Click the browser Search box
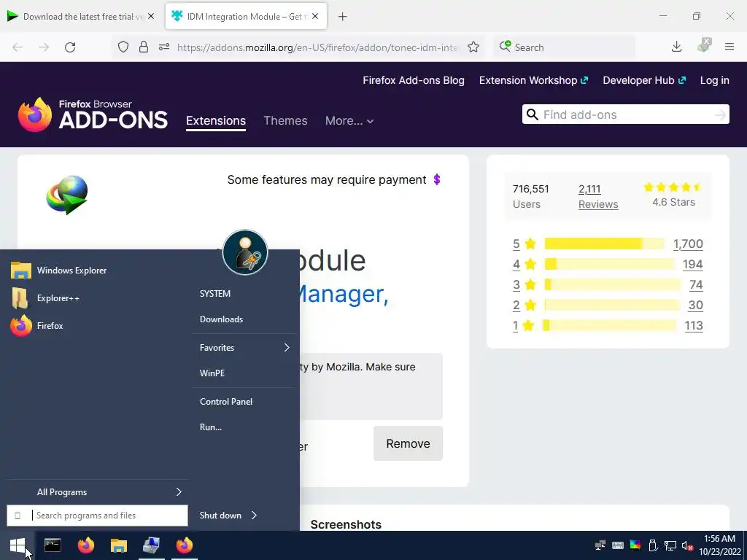Viewport: 747px width, 560px height. pyautogui.click(x=564, y=47)
